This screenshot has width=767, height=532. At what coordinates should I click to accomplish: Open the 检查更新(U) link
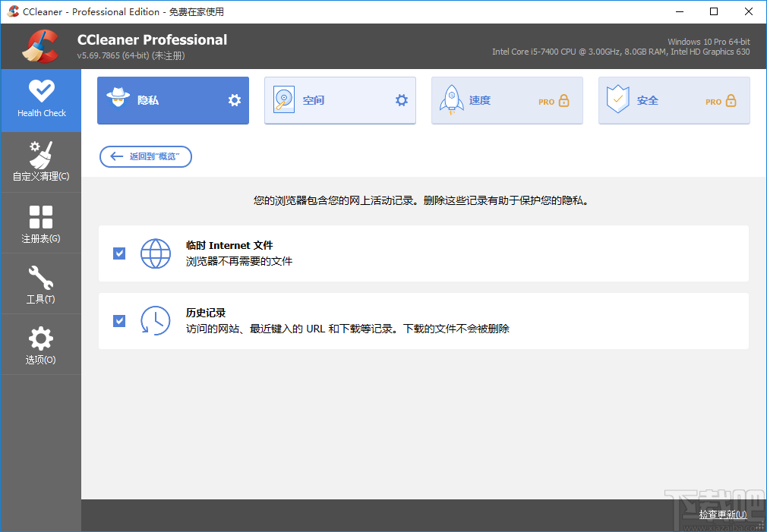click(x=721, y=514)
